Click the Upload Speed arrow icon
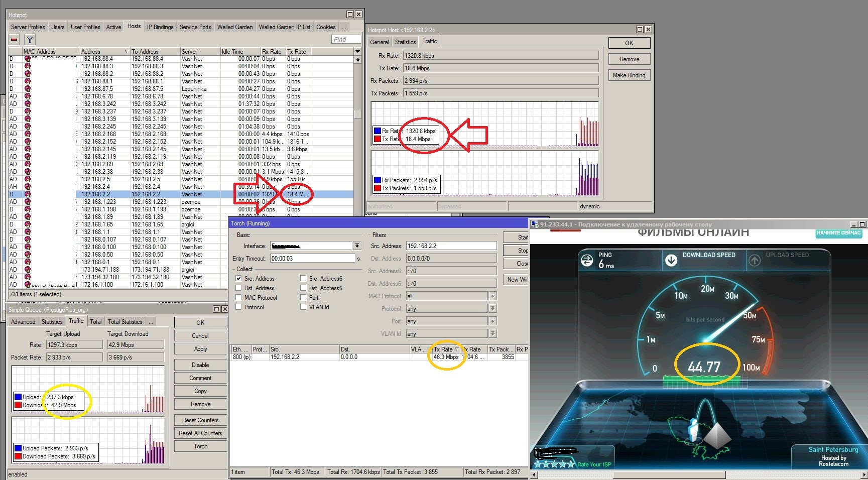 pyautogui.click(x=755, y=260)
